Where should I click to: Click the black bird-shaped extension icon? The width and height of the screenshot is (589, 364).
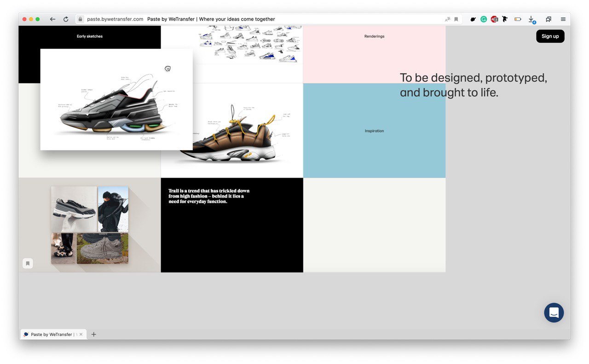(505, 19)
